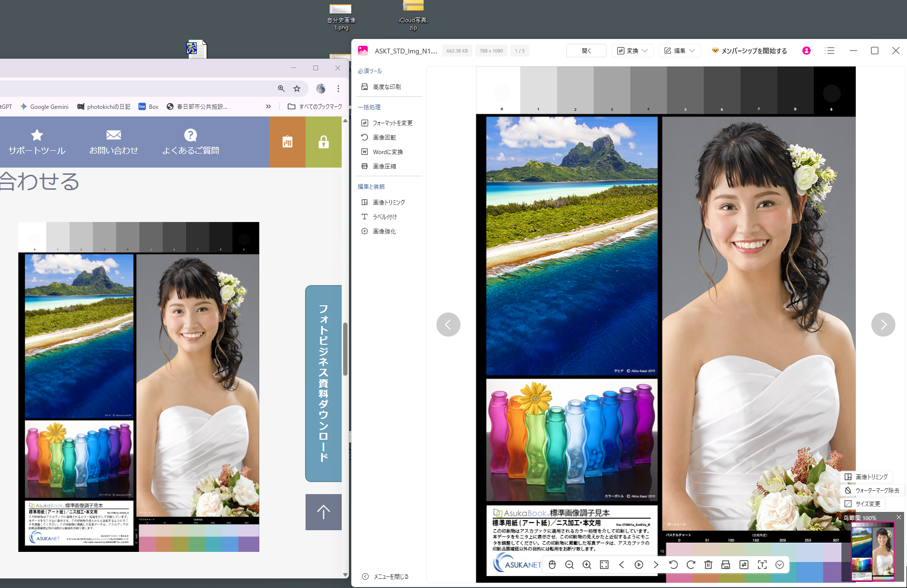
Task: Go to next image with right arrow
Action: pos(883,325)
